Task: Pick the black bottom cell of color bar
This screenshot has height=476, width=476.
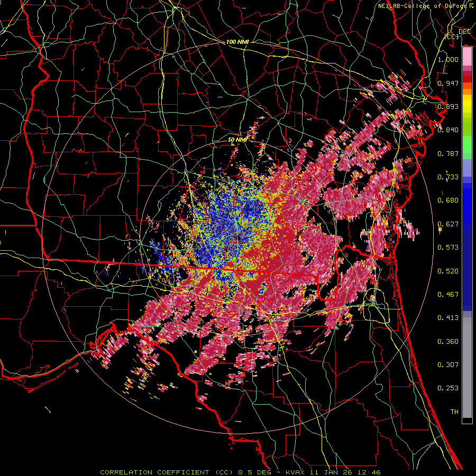Action: tap(467, 420)
